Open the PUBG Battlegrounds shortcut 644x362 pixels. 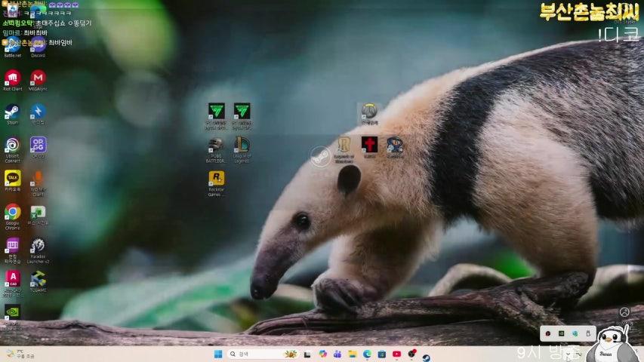pyautogui.click(x=216, y=145)
